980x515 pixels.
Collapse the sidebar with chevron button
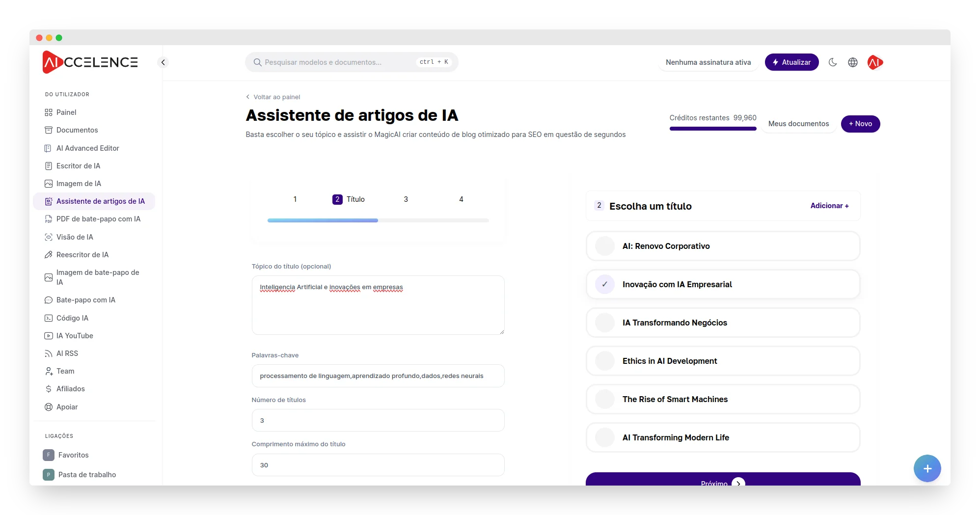163,62
